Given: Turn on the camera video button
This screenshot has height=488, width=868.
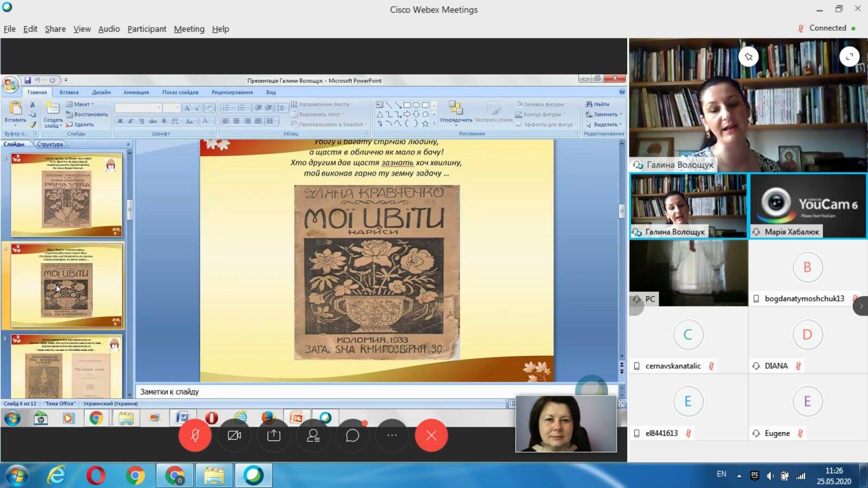Looking at the screenshot, I should tap(234, 435).
